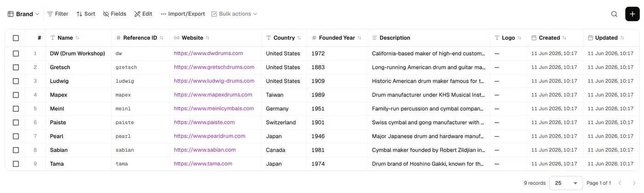Click the Edit toolbar button
Viewport: 644px width, 193px height.
[143, 14]
